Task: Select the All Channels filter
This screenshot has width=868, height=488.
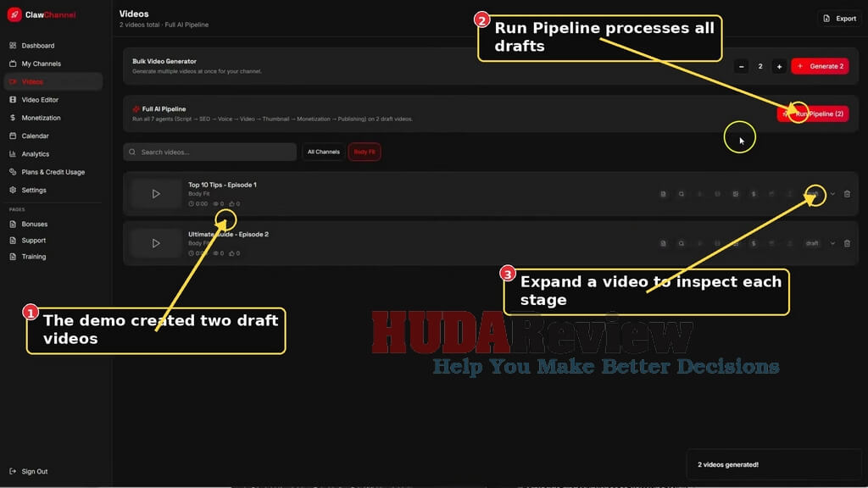Action: point(323,152)
